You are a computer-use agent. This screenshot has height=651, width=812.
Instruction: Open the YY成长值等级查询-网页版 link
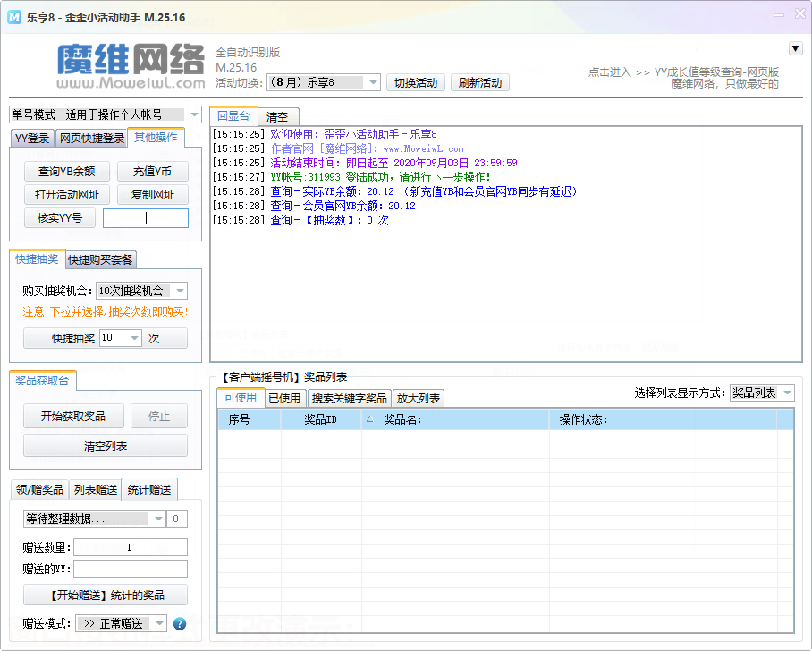coord(716,72)
